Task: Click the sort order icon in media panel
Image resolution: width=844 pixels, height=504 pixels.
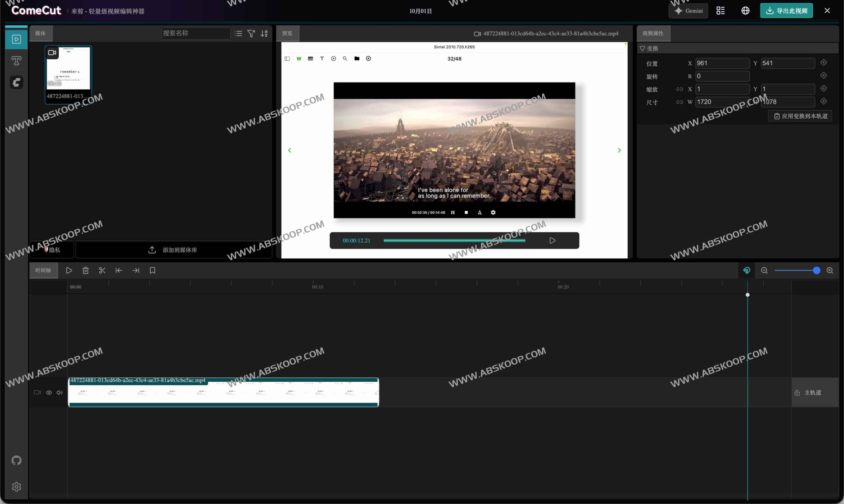Action: 264,33
